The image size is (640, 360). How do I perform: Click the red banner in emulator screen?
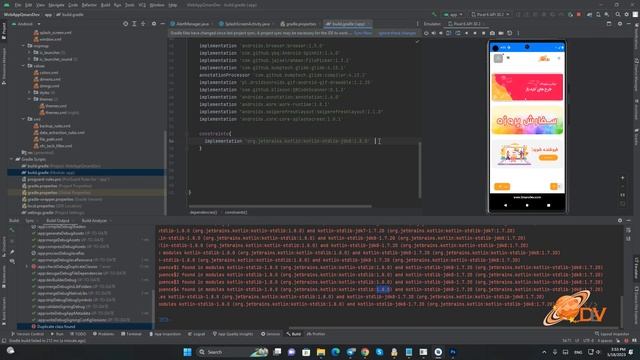[527, 87]
